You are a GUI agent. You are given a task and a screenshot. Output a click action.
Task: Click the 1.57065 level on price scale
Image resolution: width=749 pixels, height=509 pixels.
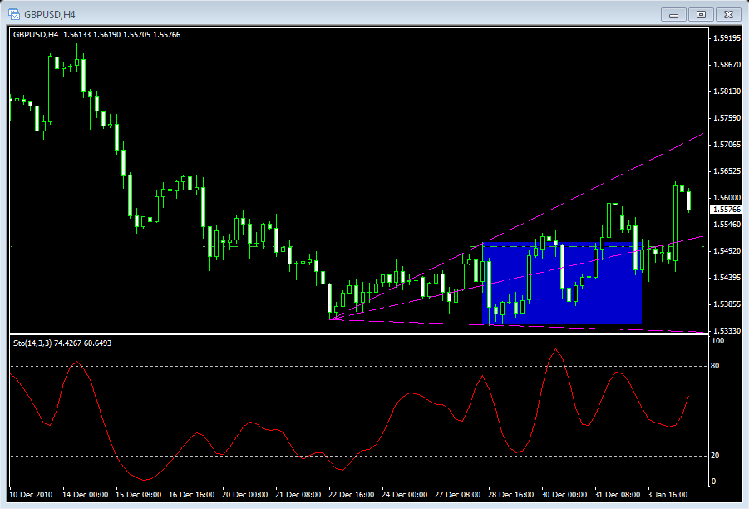tap(725, 144)
